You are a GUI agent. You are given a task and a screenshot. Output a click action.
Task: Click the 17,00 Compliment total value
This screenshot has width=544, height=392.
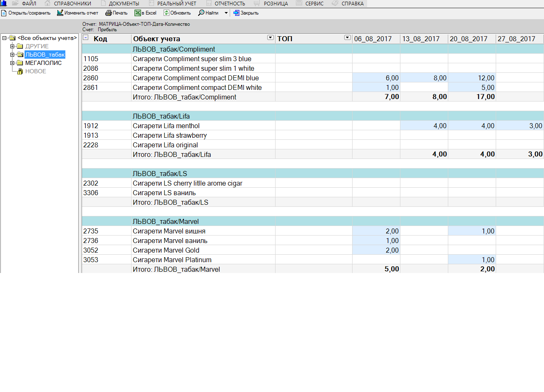coord(472,97)
